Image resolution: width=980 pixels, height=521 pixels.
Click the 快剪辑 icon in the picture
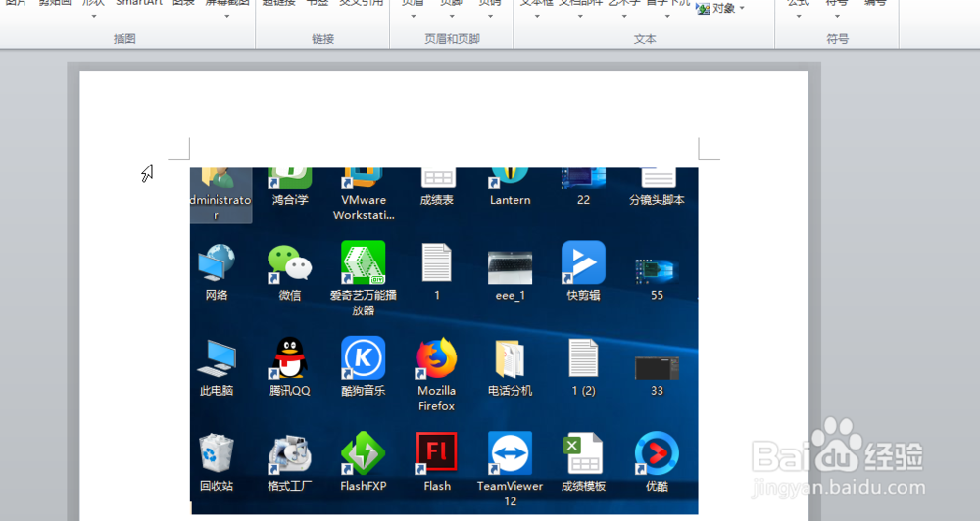(583, 263)
